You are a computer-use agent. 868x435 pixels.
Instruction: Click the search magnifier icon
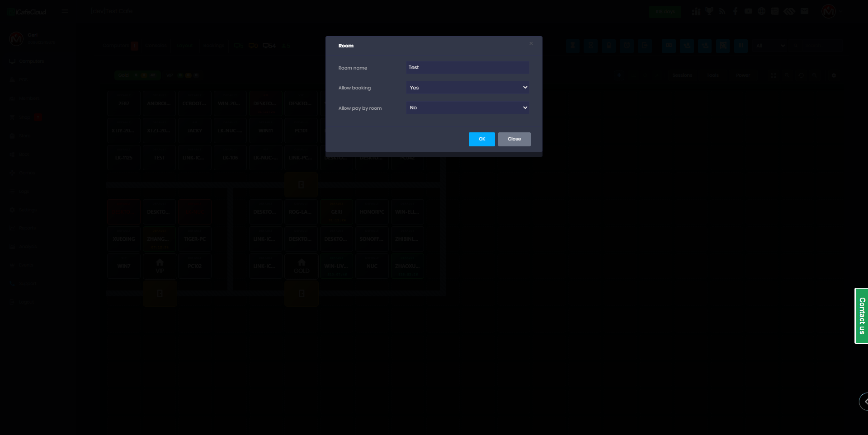click(795, 46)
